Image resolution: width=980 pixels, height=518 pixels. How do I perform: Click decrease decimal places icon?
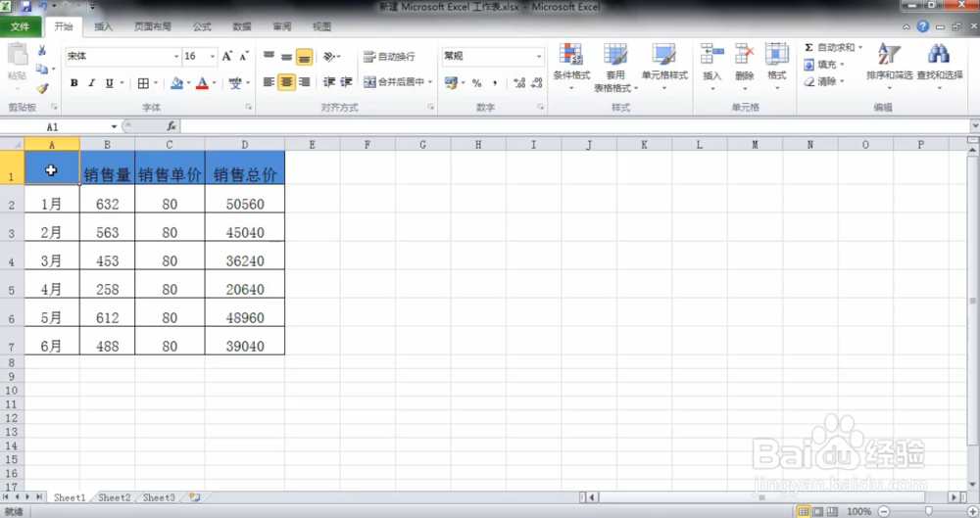536,82
